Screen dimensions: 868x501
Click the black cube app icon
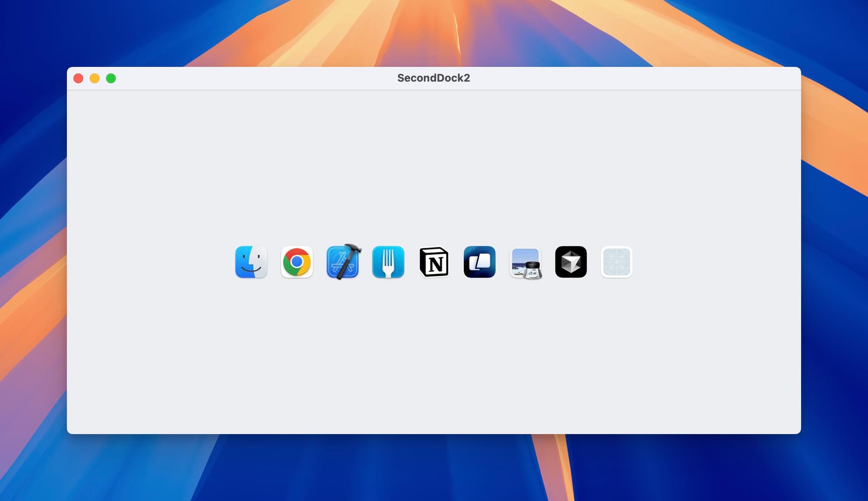tap(571, 262)
